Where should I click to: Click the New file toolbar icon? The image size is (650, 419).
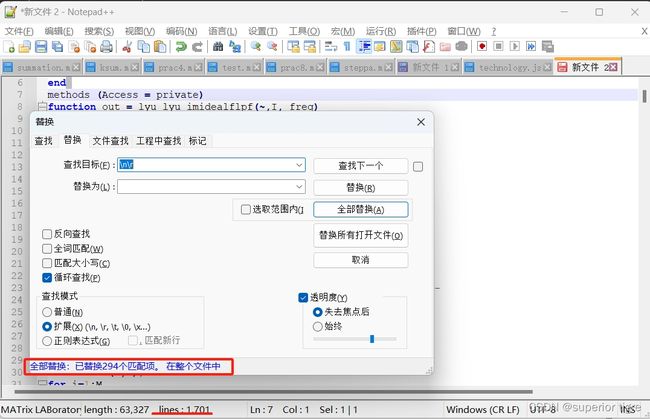click(x=9, y=47)
